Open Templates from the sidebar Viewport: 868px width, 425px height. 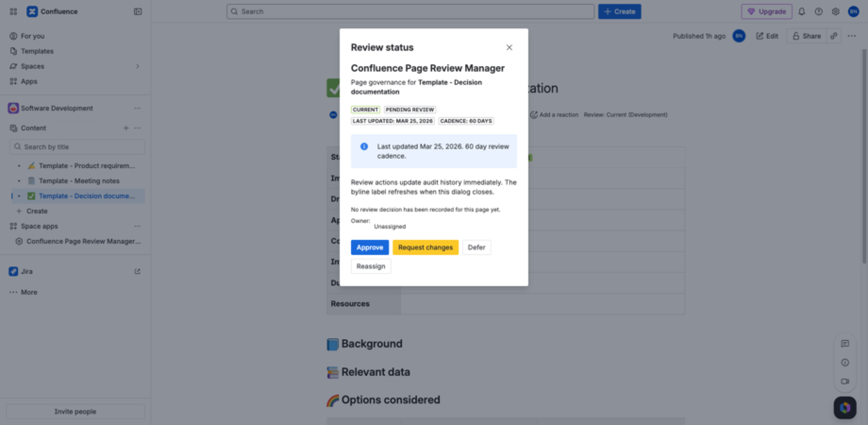coord(37,51)
